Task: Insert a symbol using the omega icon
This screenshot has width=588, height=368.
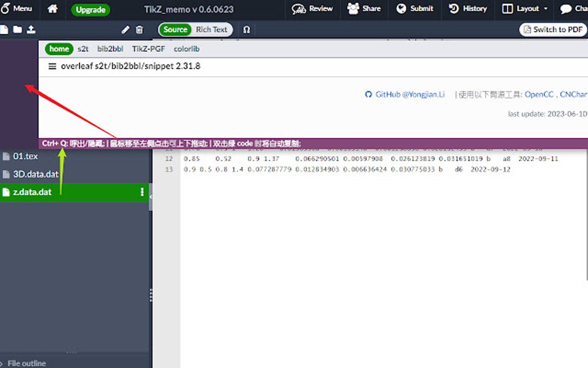Action: pyautogui.click(x=247, y=29)
